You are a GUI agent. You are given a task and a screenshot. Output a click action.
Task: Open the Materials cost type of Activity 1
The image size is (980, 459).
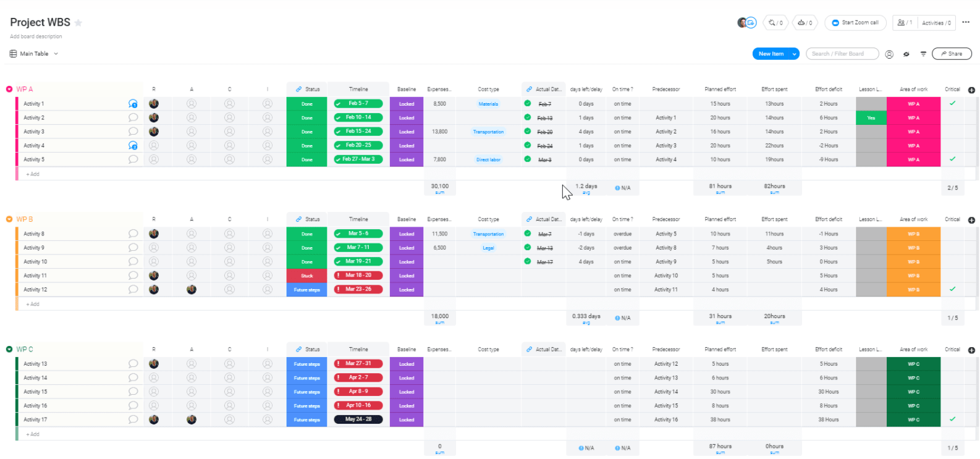(x=488, y=104)
